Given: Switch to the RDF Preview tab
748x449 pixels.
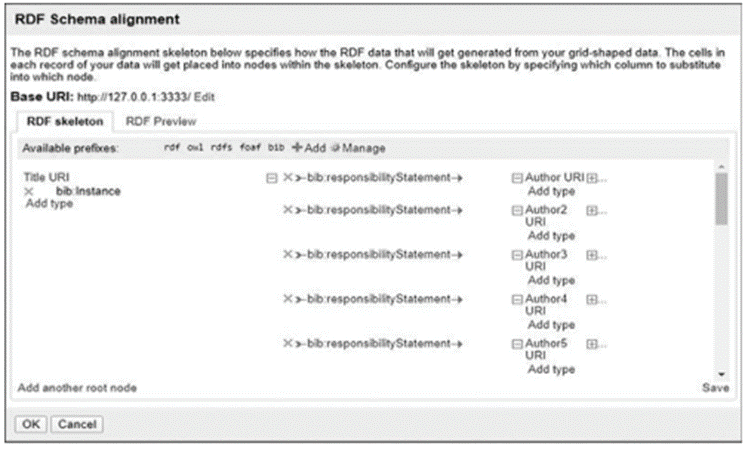Looking at the screenshot, I should coord(153,121).
